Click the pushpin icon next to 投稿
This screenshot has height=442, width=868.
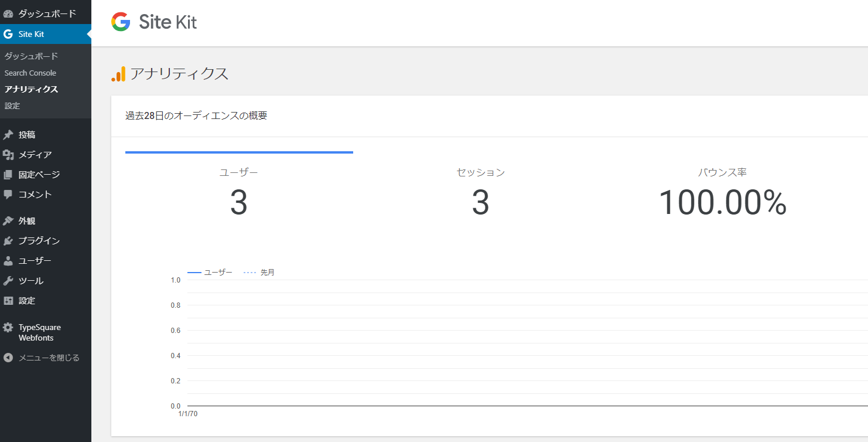[x=8, y=135]
